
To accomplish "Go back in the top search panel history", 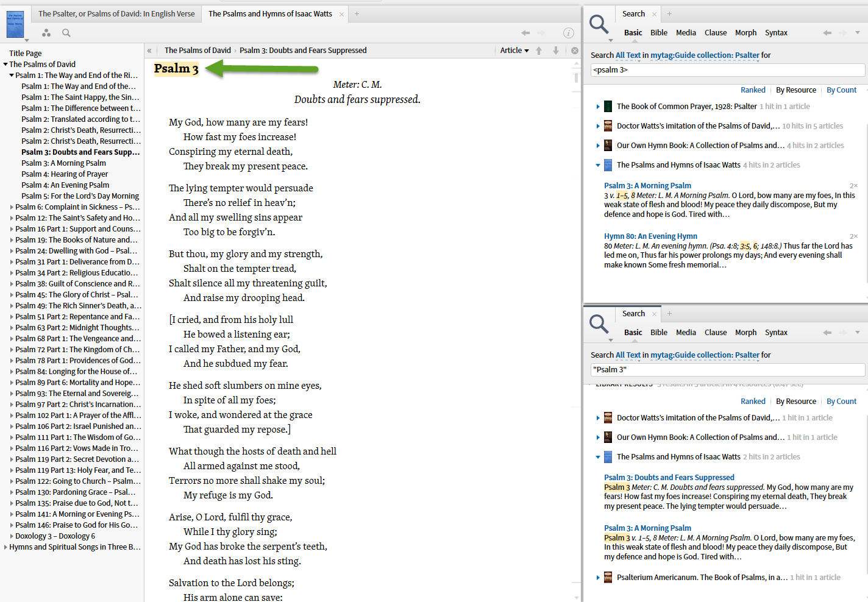I will pos(827,33).
